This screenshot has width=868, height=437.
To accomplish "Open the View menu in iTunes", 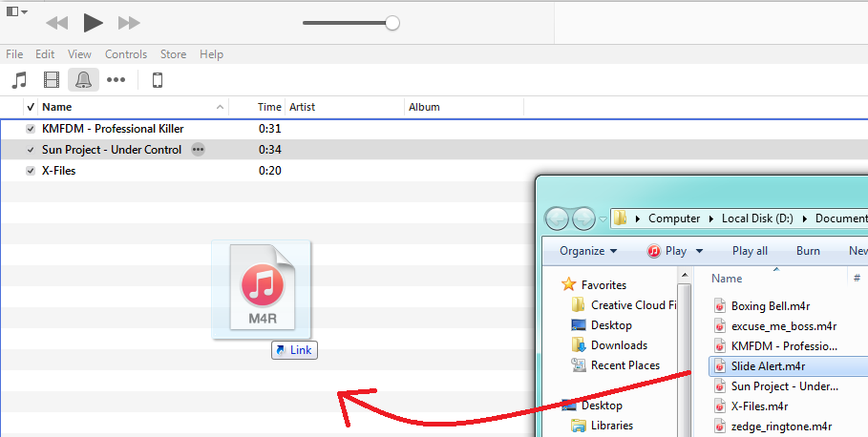I will click(x=79, y=54).
